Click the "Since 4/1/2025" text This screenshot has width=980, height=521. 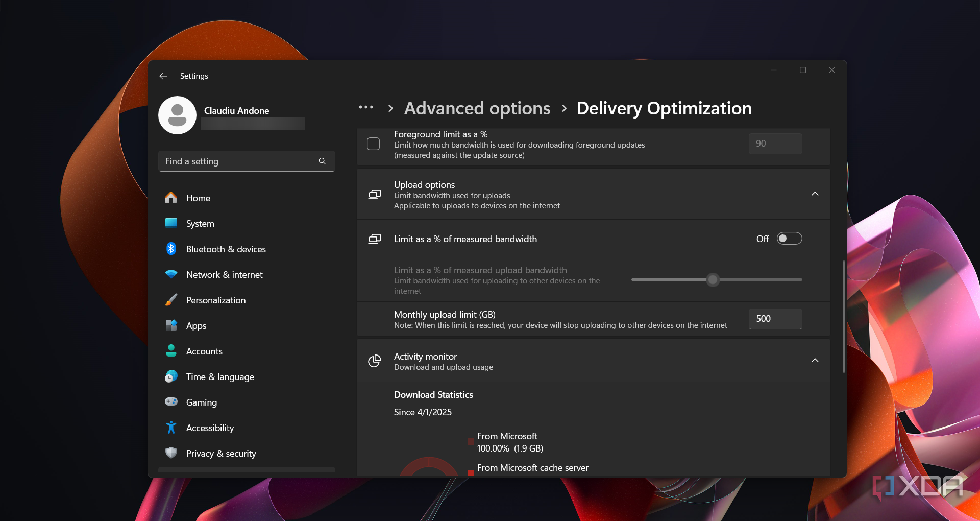point(423,412)
